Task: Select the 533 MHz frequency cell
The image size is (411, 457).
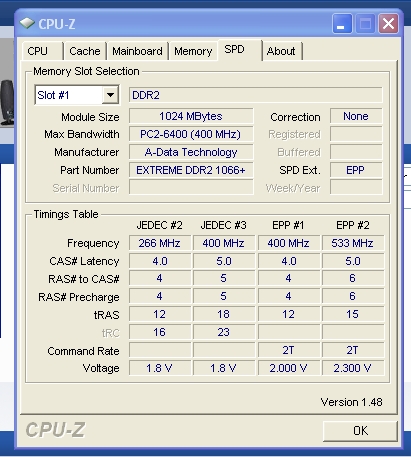Action: (353, 243)
